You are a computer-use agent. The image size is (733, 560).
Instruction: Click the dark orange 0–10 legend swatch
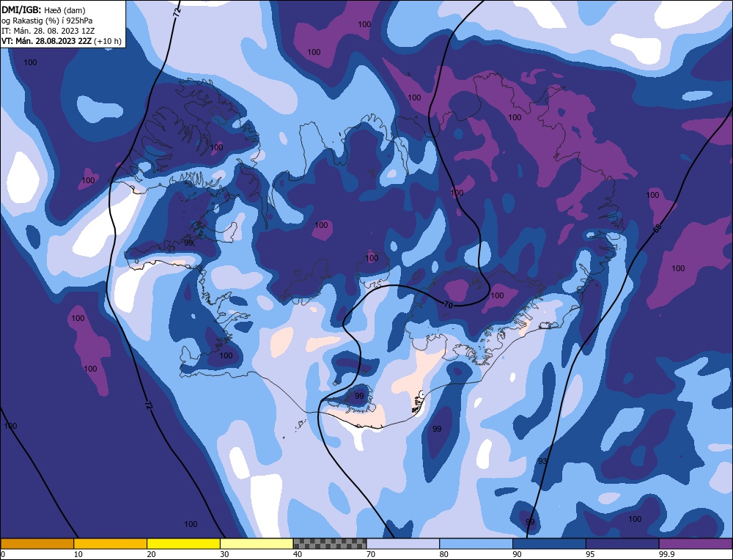click(37, 543)
